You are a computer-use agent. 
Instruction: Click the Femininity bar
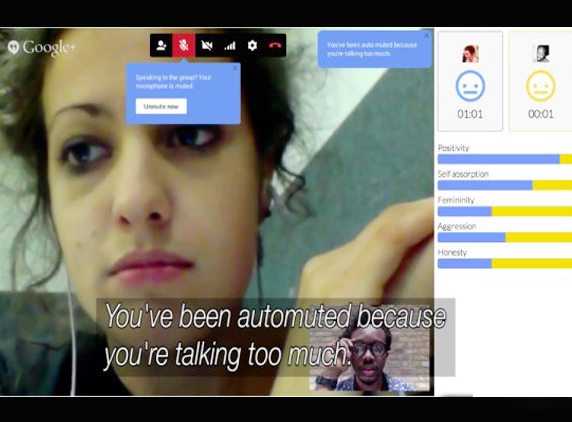(x=505, y=211)
